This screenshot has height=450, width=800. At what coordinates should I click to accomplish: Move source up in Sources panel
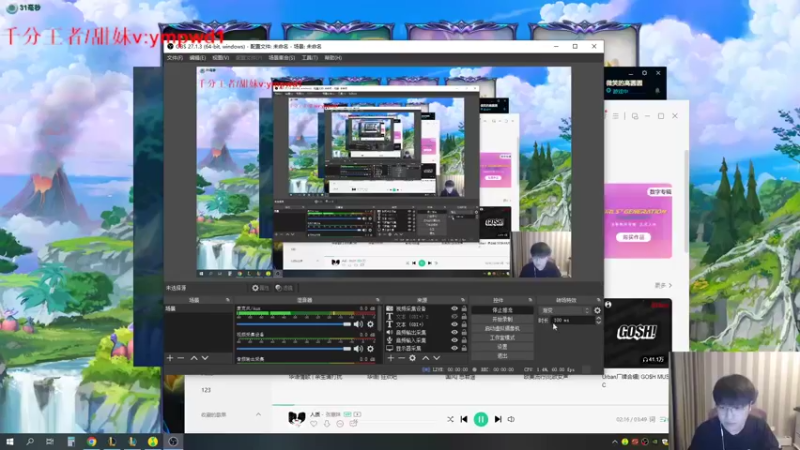[426, 358]
